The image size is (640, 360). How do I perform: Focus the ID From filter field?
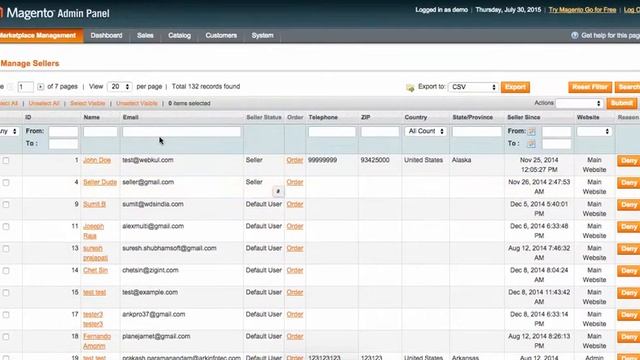pos(63,131)
